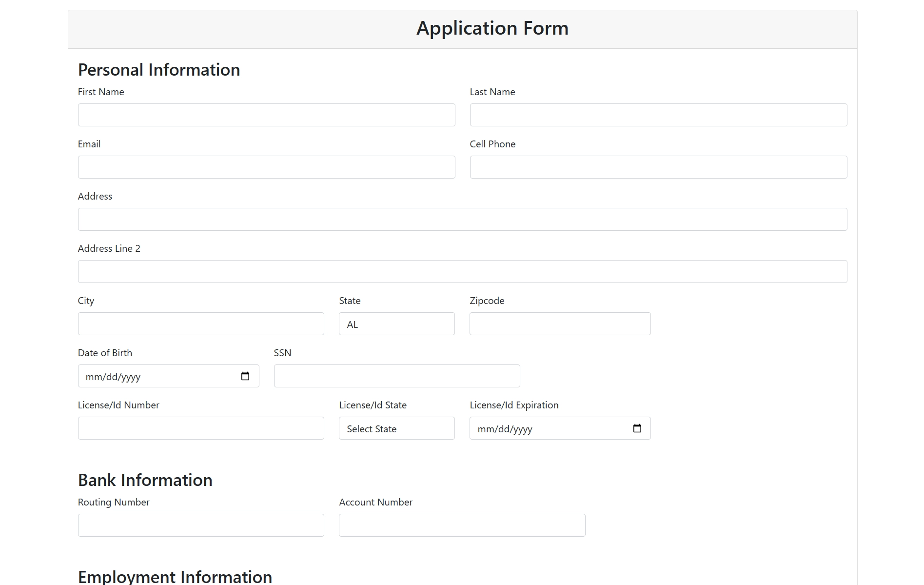Click the Date of Birth date text

pyautogui.click(x=113, y=377)
